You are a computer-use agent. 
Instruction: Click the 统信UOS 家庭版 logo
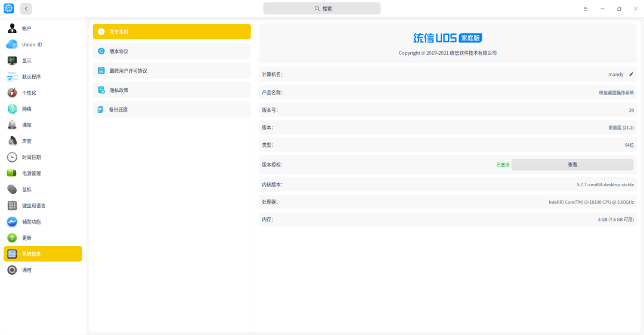click(x=447, y=38)
